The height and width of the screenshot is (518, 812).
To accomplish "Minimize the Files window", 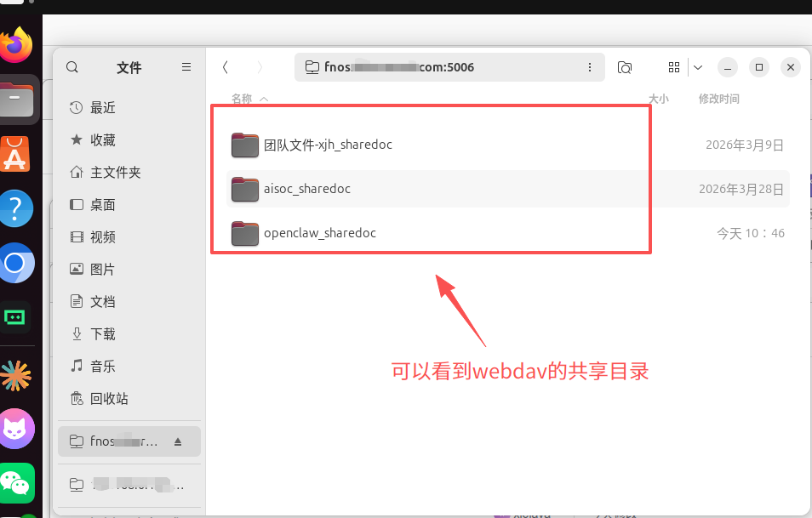I will click(728, 67).
